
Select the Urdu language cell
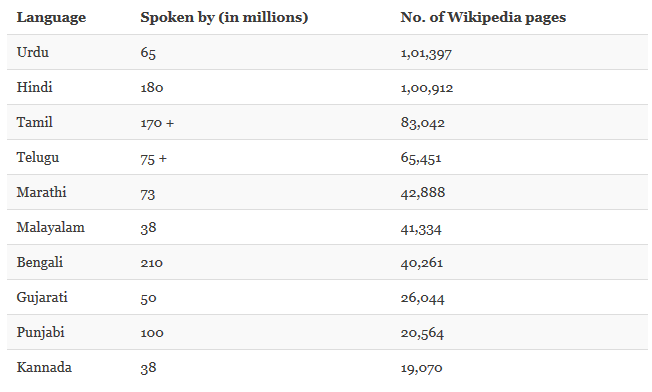(x=33, y=52)
